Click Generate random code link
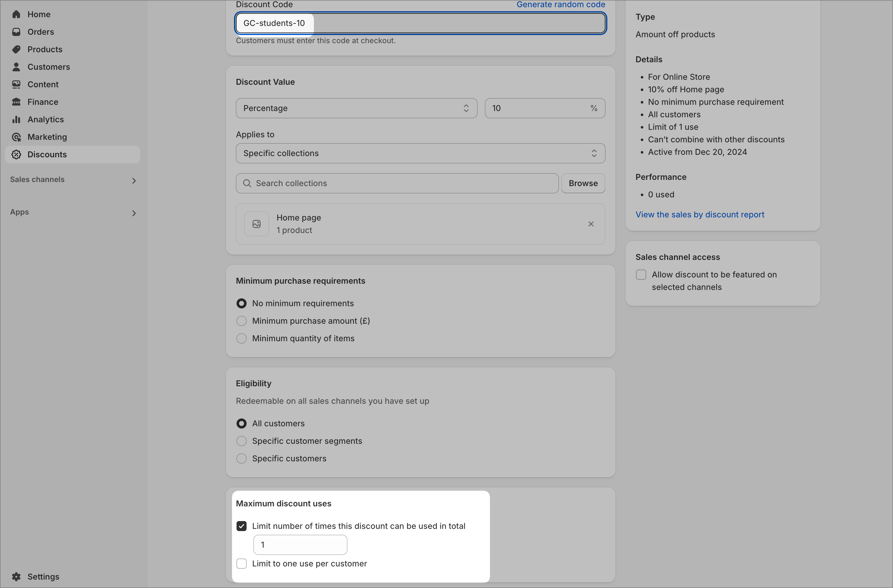Screen dimensions: 893x588 coord(561,4)
